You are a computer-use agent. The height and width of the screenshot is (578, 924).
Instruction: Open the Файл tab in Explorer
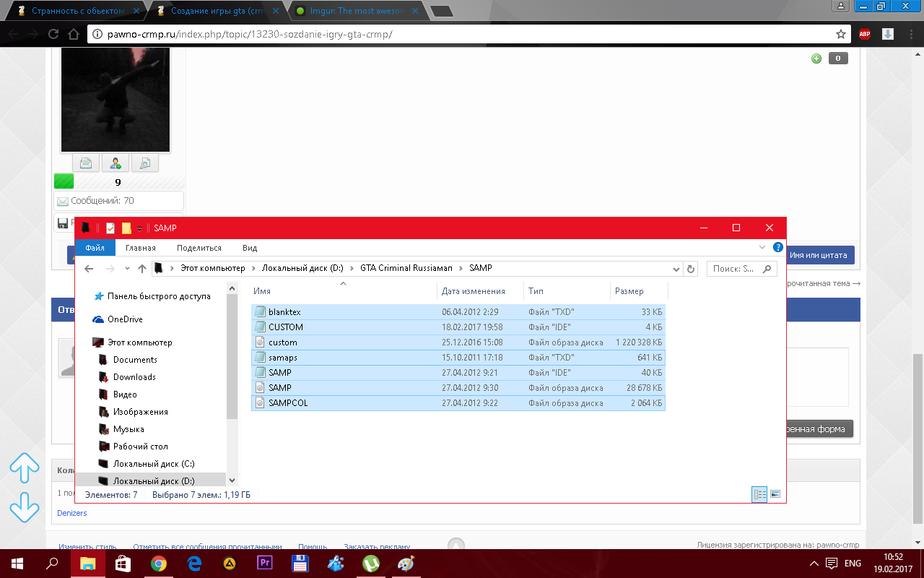click(x=95, y=248)
